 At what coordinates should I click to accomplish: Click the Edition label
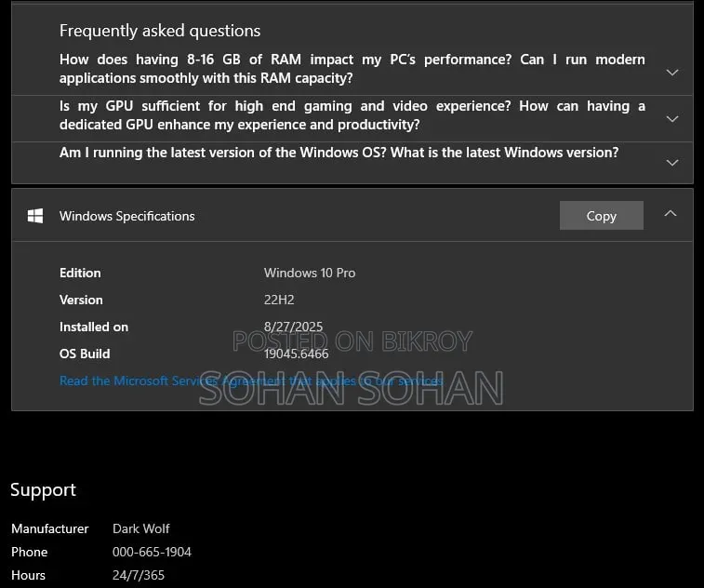[x=80, y=274]
